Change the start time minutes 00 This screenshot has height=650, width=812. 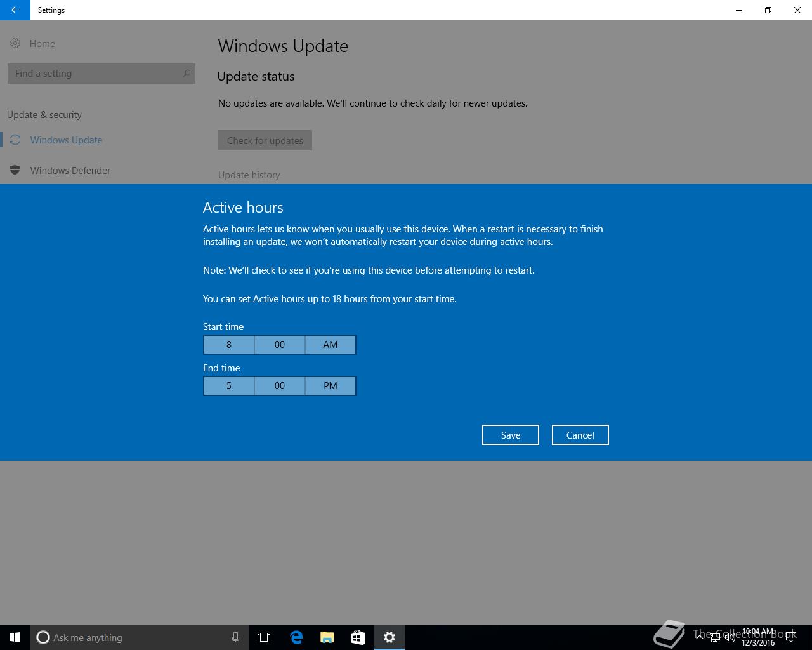(x=280, y=345)
